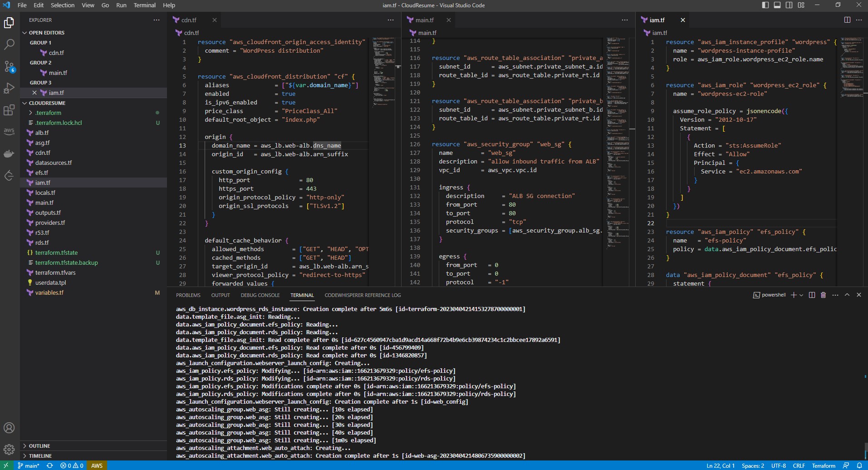Maximize the panel size with chevron
Screen dimensions: 868x470
pyautogui.click(x=847, y=295)
